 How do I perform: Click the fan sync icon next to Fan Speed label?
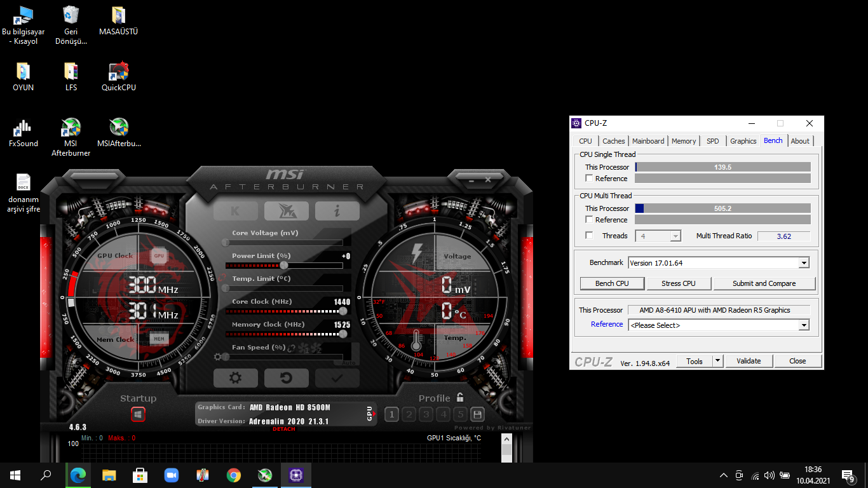[x=292, y=348]
